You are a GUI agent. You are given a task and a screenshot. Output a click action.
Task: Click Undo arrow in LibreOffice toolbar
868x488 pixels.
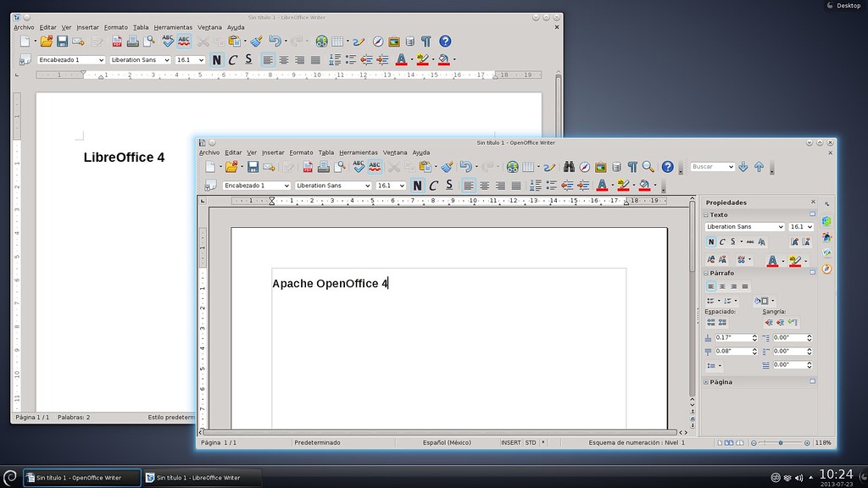pyautogui.click(x=275, y=41)
